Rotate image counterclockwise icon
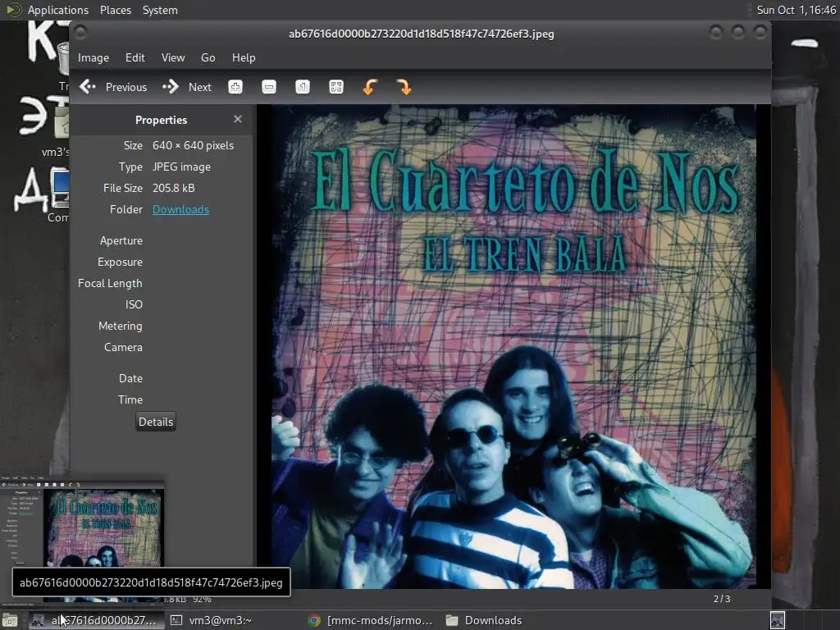Viewport: 840px width, 630px height. (x=370, y=87)
